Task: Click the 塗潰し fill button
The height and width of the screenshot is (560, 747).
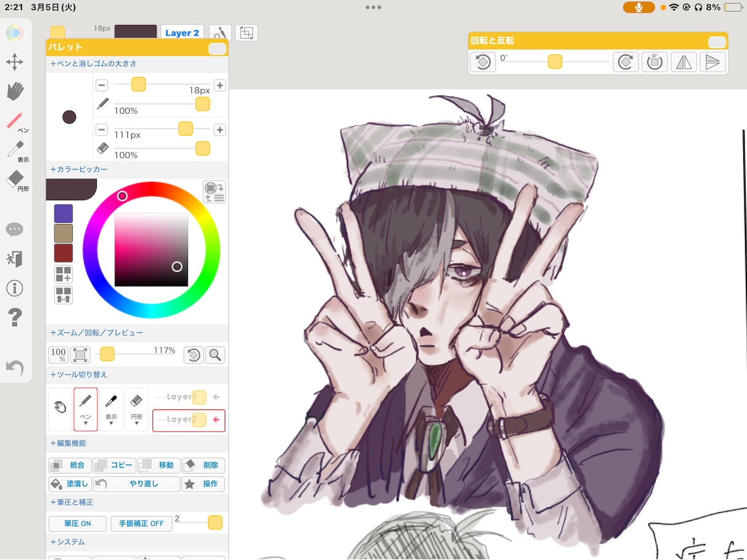Action: pyautogui.click(x=70, y=484)
